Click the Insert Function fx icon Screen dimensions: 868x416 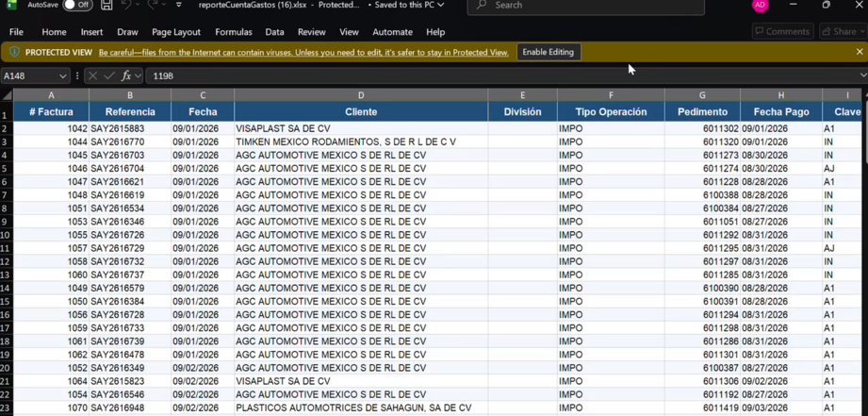click(x=126, y=75)
